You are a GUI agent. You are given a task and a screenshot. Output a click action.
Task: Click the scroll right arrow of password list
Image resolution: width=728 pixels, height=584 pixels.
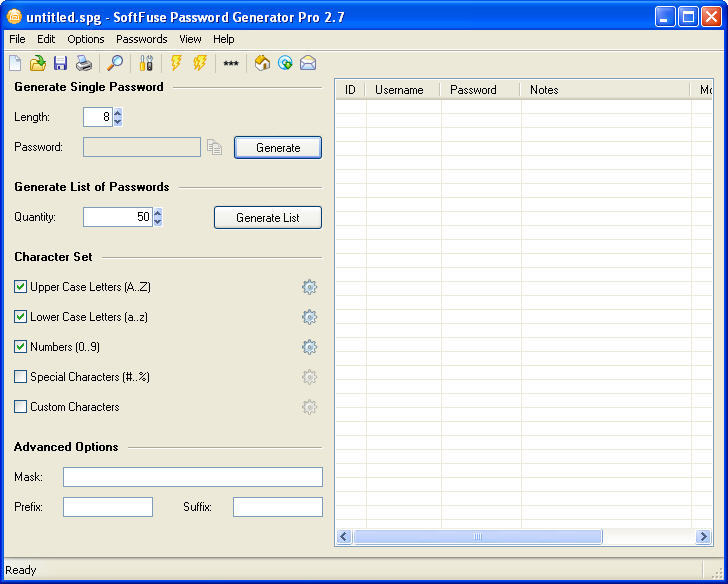703,537
